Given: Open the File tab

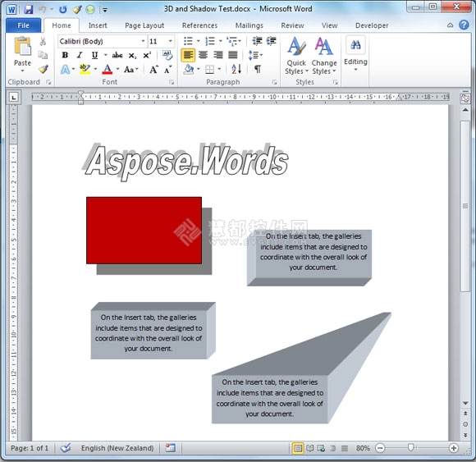Looking at the screenshot, I should [23, 25].
